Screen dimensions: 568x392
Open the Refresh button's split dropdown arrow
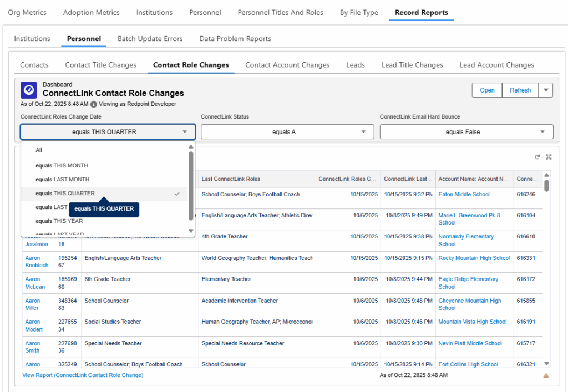click(545, 90)
